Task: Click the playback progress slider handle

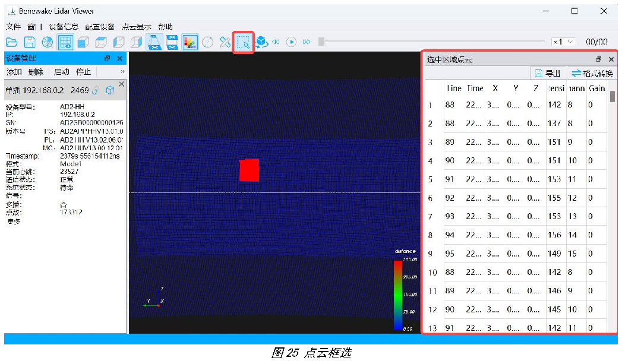Action: (x=321, y=42)
